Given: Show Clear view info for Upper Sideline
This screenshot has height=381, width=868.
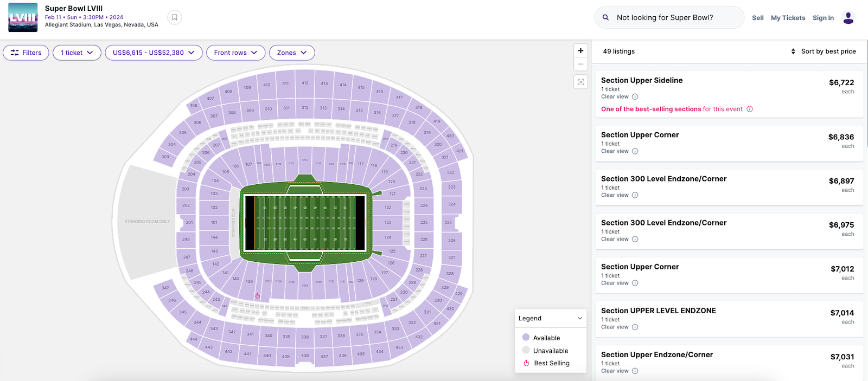Looking at the screenshot, I should [635, 97].
